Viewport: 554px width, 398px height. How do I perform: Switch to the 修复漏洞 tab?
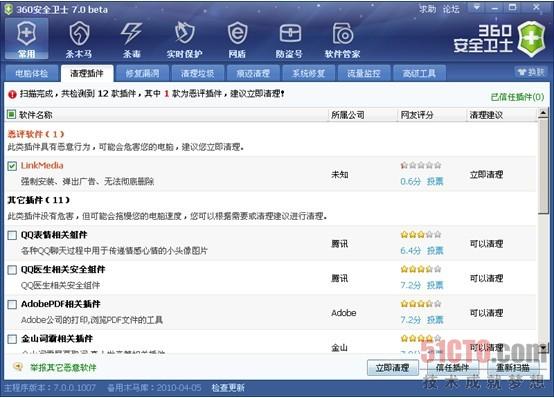pos(142,73)
